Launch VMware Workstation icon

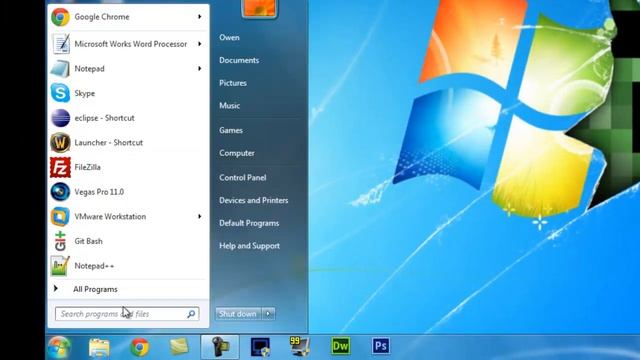(x=60, y=216)
